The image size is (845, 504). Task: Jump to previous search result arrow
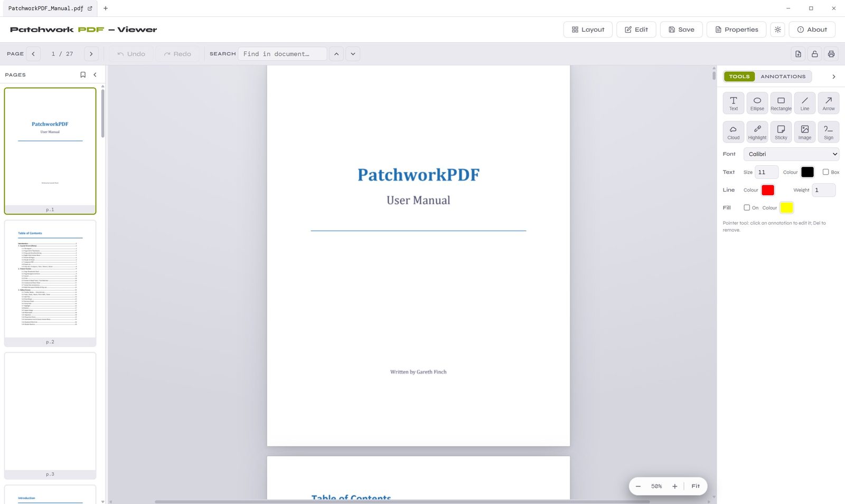click(336, 54)
